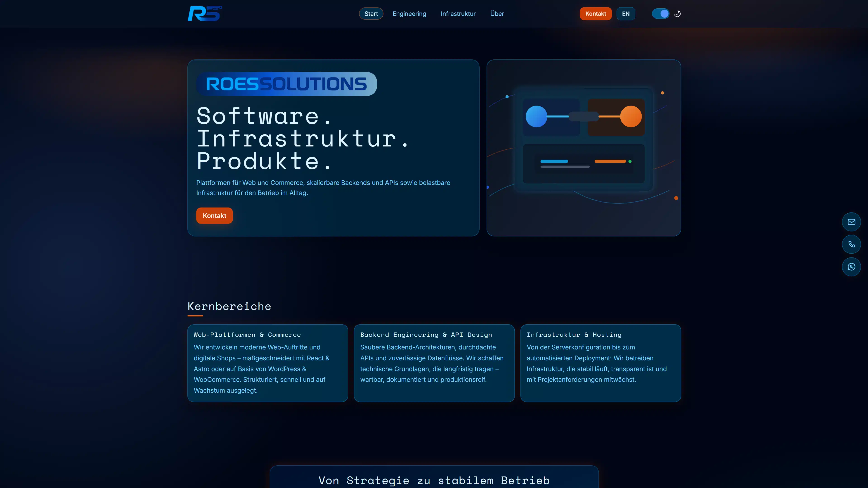Image resolution: width=868 pixels, height=488 pixels.
Task: Toggle the dark mode theme switch
Action: (660, 14)
